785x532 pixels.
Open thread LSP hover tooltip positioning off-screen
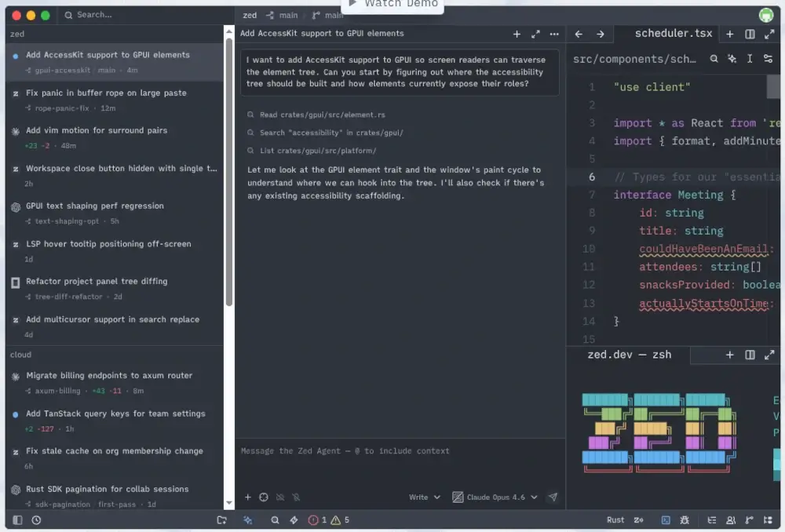point(115,251)
